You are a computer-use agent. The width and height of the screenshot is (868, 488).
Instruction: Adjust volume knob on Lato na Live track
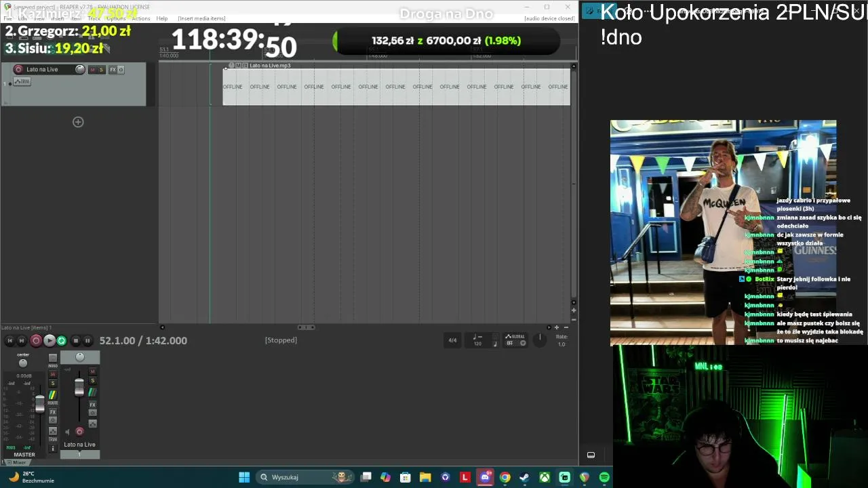coord(80,69)
